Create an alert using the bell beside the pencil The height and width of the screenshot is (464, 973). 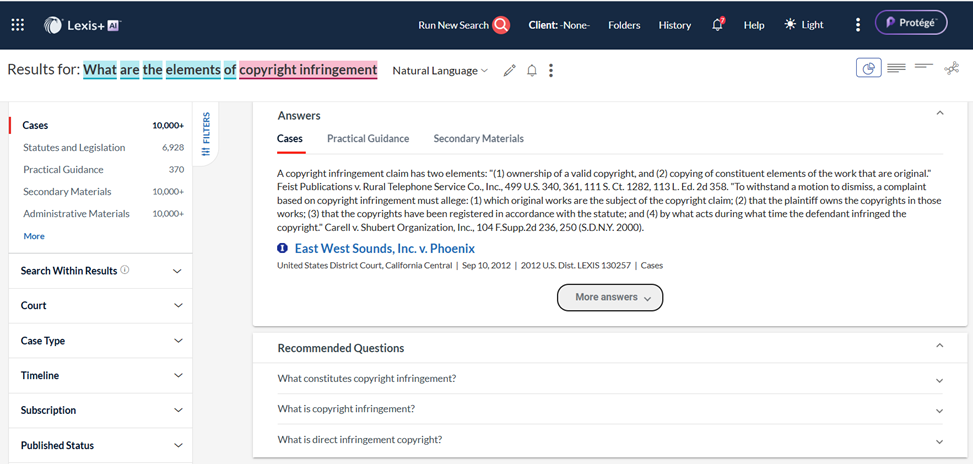[x=532, y=71]
